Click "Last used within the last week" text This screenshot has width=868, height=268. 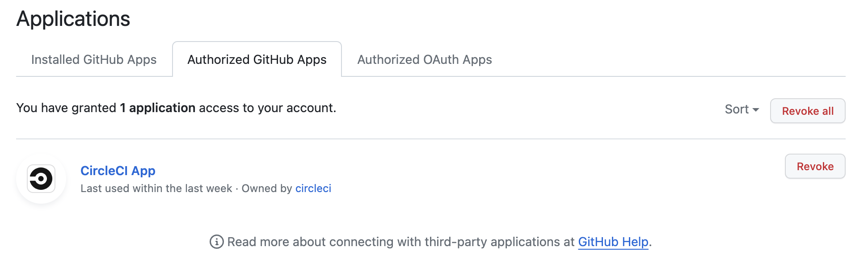(x=156, y=188)
